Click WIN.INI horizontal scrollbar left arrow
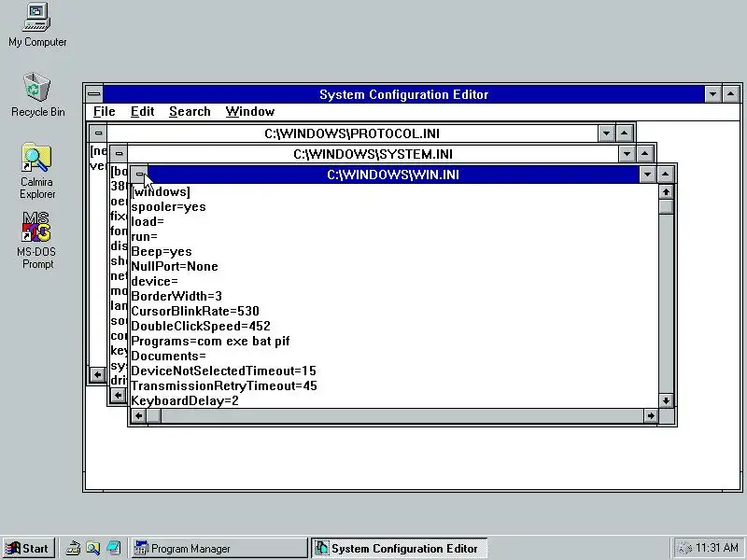This screenshot has width=747, height=560. pyautogui.click(x=138, y=415)
